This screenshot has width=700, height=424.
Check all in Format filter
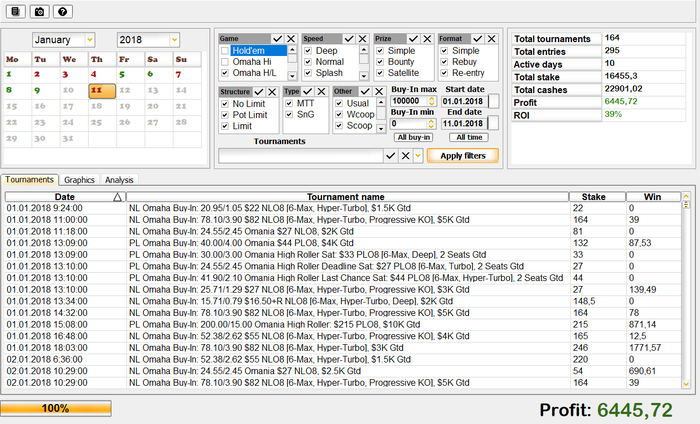(478, 39)
